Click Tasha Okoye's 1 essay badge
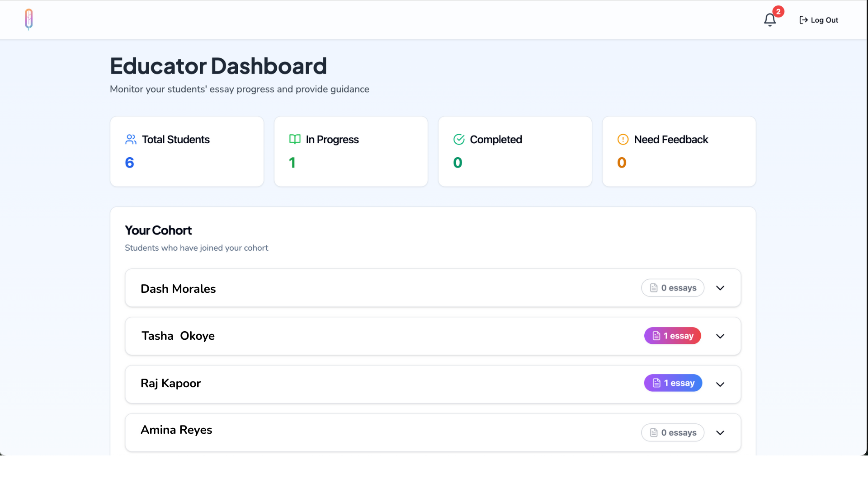This screenshot has width=868, height=488. (672, 336)
